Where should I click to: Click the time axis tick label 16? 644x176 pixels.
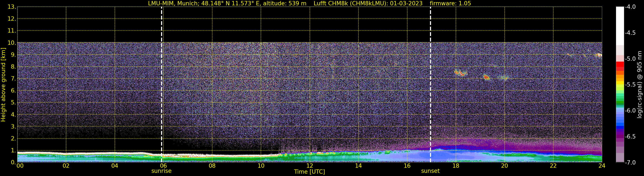tap(407, 166)
